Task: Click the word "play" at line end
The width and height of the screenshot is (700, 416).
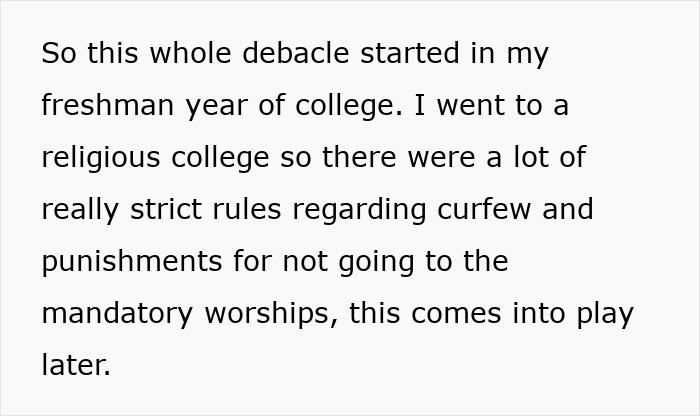Action: pos(605,314)
